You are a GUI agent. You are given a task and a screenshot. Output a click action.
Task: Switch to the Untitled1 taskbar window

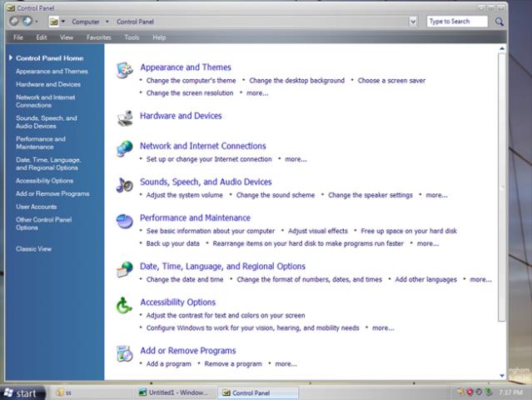pyautogui.click(x=176, y=392)
